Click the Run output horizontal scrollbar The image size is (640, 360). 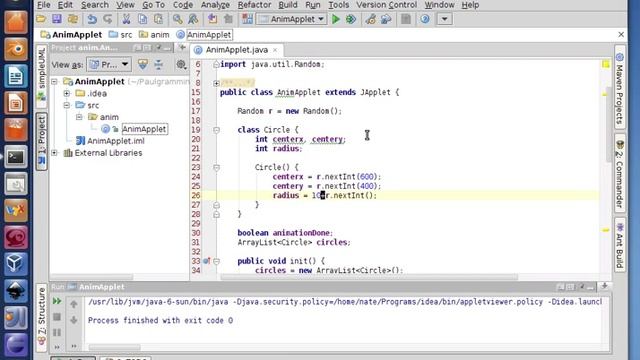[114, 347]
